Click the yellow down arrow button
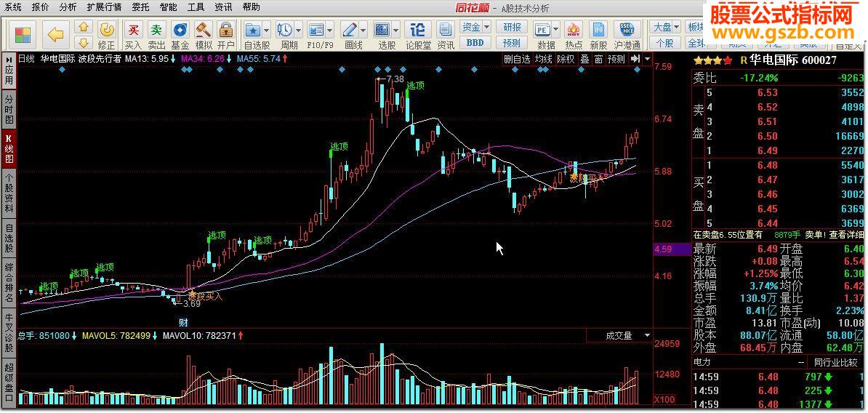Screen dimensions: 868x413 point(83,42)
